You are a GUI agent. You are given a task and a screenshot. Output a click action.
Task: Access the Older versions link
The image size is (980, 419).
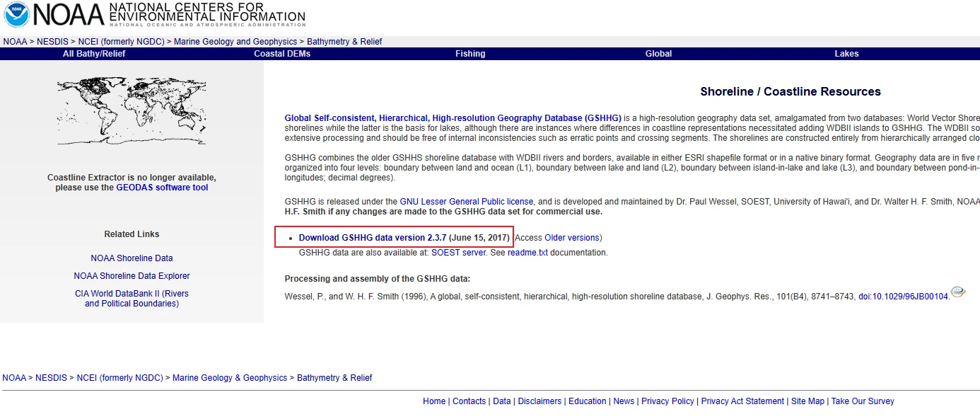[x=572, y=238]
